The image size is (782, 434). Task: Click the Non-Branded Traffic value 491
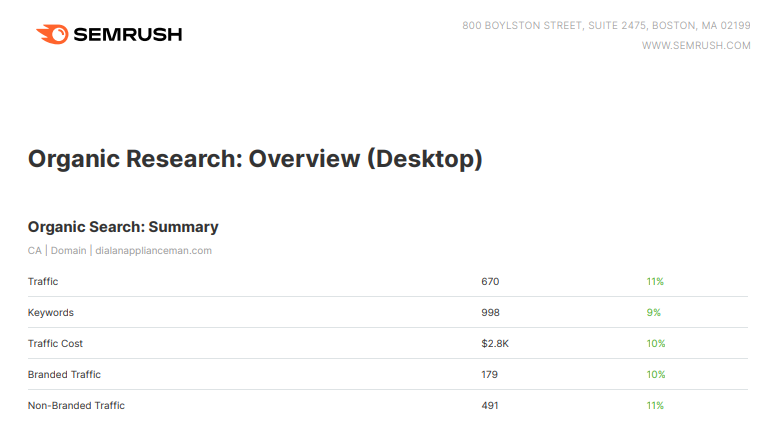(x=490, y=406)
